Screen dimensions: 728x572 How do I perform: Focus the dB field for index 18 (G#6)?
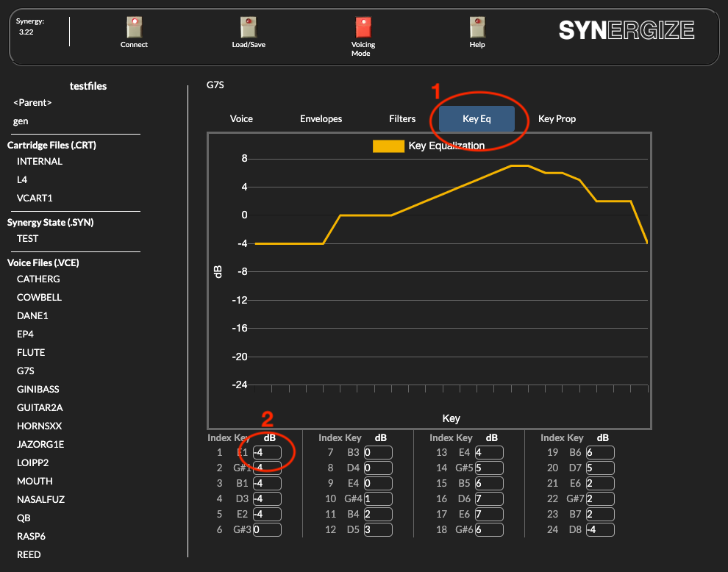[x=489, y=530]
